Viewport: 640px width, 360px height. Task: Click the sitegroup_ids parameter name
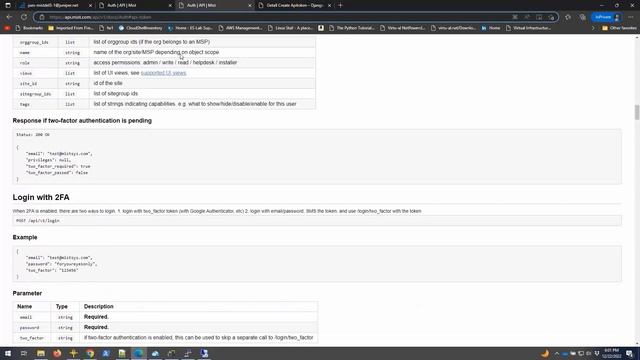pyautogui.click(x=35, y=94)
